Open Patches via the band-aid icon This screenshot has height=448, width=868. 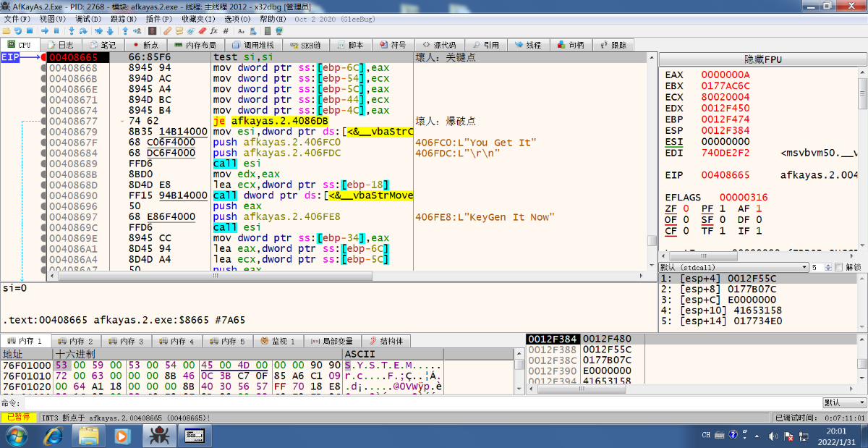pos(167,31)
